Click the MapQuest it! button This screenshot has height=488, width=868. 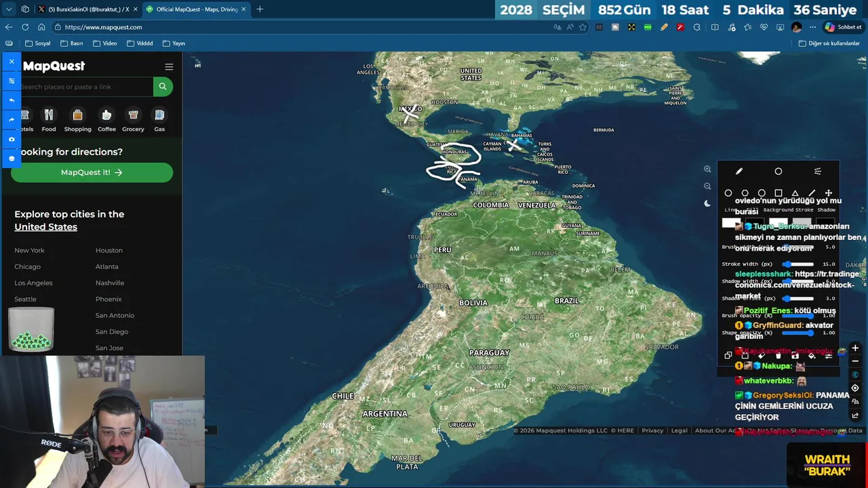(92, 172)
